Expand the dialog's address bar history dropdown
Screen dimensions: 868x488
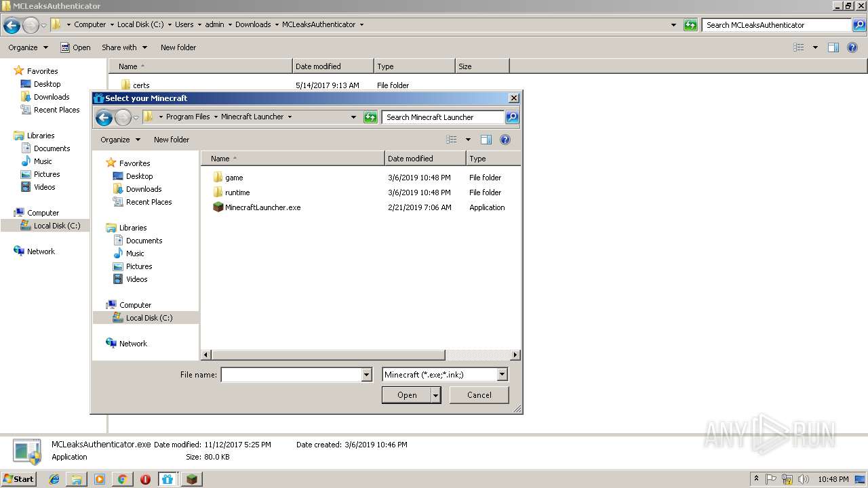pos(353,117)
